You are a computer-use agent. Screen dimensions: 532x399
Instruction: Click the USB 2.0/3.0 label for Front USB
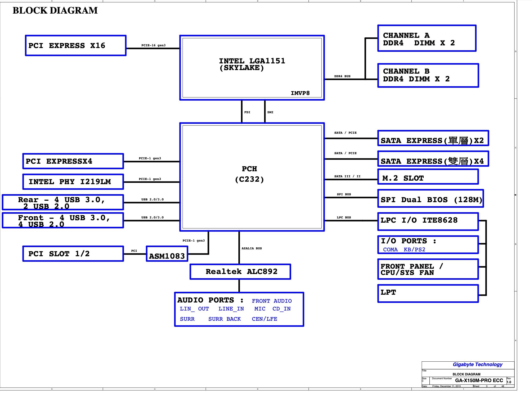click(152, 218)
